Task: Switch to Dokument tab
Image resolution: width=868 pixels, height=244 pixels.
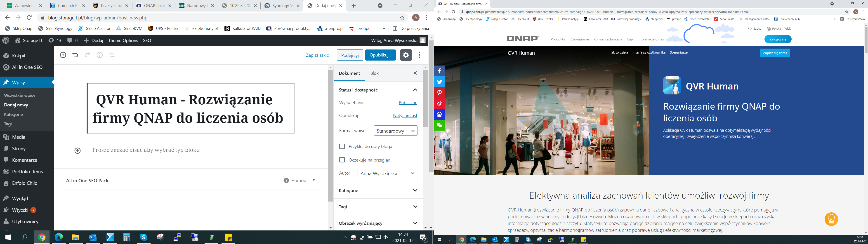Action: 349,73
